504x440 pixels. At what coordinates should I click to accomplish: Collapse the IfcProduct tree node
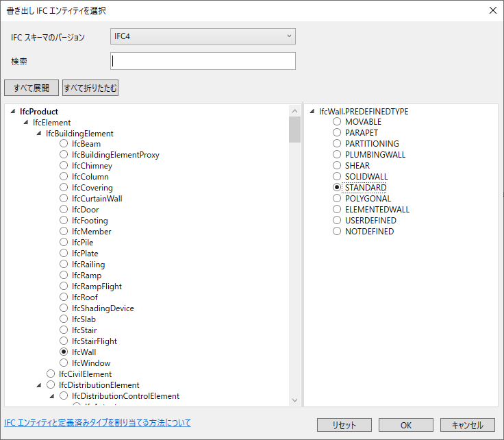[13, 111]
